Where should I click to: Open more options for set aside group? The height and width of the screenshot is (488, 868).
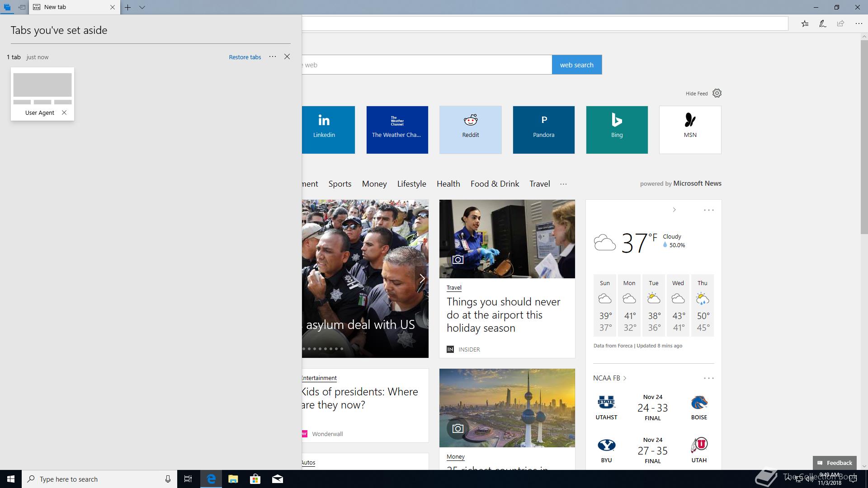[272, 56]
